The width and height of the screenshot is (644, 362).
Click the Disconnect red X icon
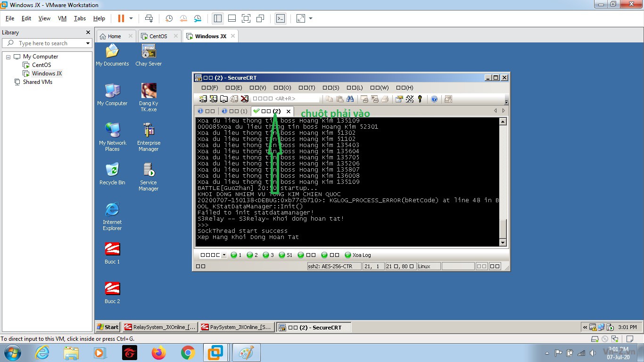click(x=245, y=99)
